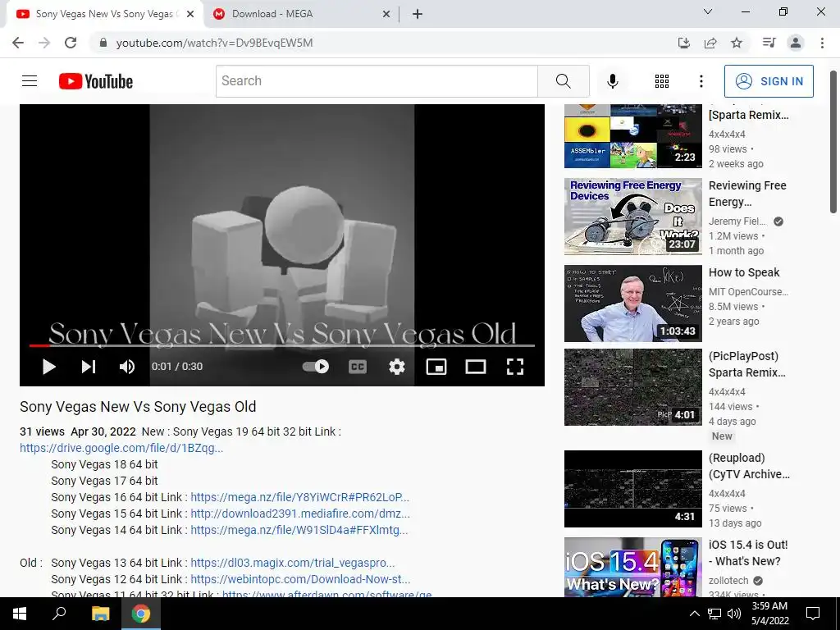This screenshot has height=630, width=840.
Task: Show hidden system tray icons
Action: pos(694,614)
